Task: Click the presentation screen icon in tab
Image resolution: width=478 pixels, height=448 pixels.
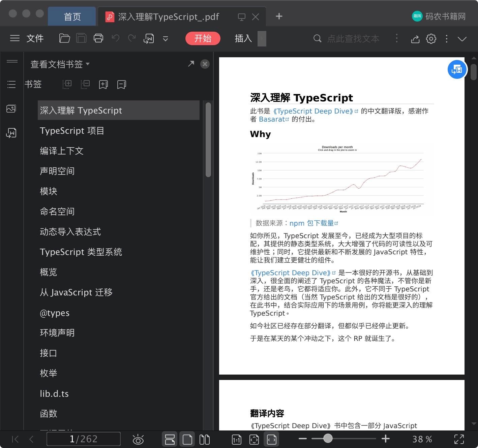Action: [242, 17]
